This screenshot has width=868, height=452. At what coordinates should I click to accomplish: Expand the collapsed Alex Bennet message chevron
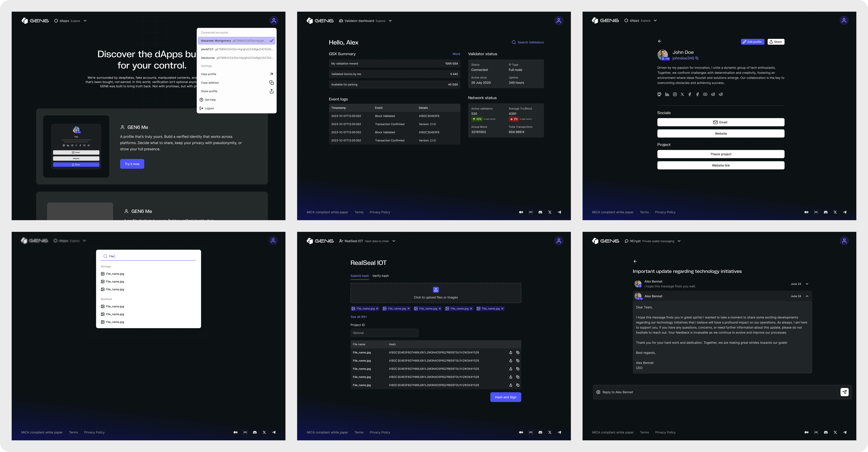pyautogui.click(x=807, y=284)
